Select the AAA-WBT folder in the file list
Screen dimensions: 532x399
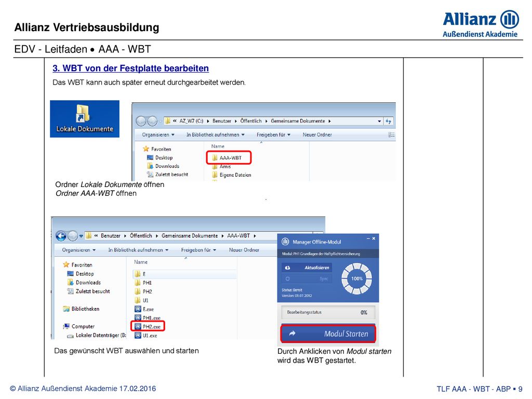tap(227, 158)
